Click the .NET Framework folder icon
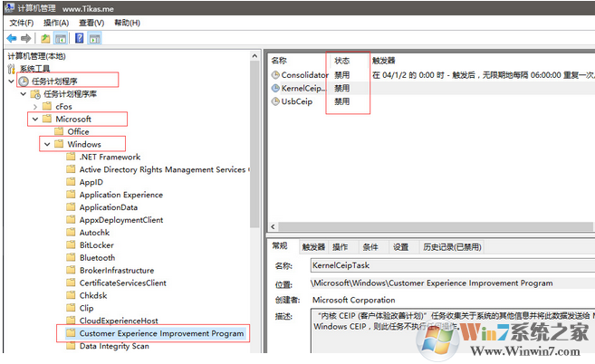This screenshot has width=595, height=364. [71, 157]
